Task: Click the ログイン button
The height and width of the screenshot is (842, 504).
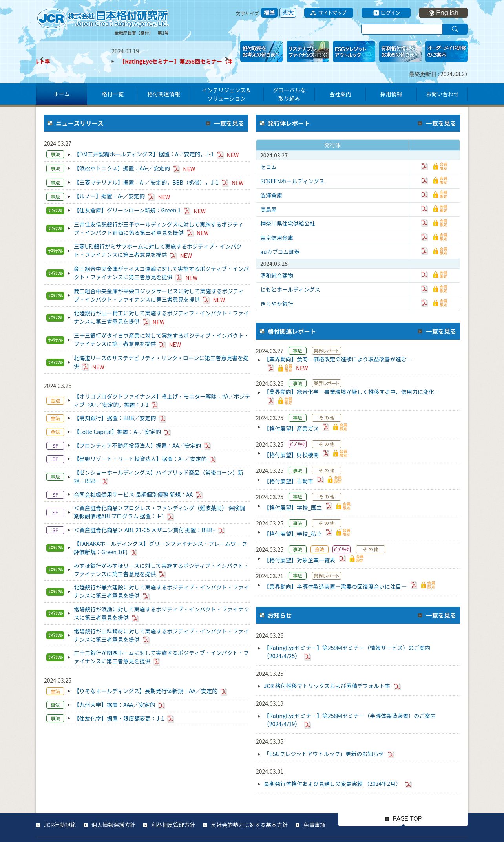Action: point(386,13)
